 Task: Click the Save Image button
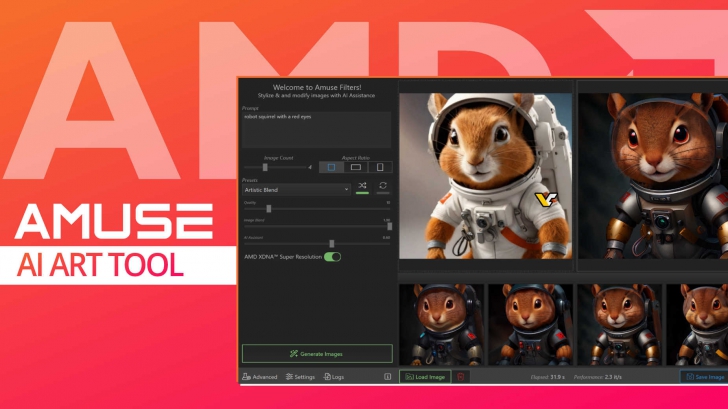[x=704, y=377]
